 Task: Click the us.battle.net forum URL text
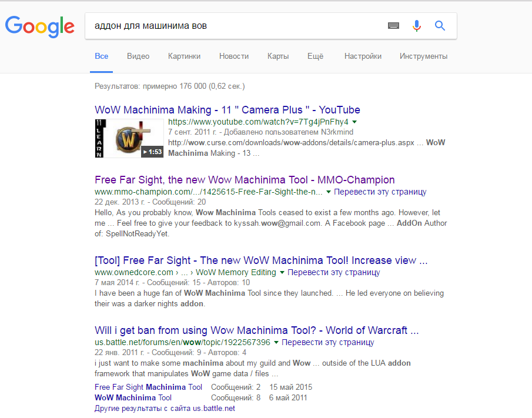(x=183, y=342)
